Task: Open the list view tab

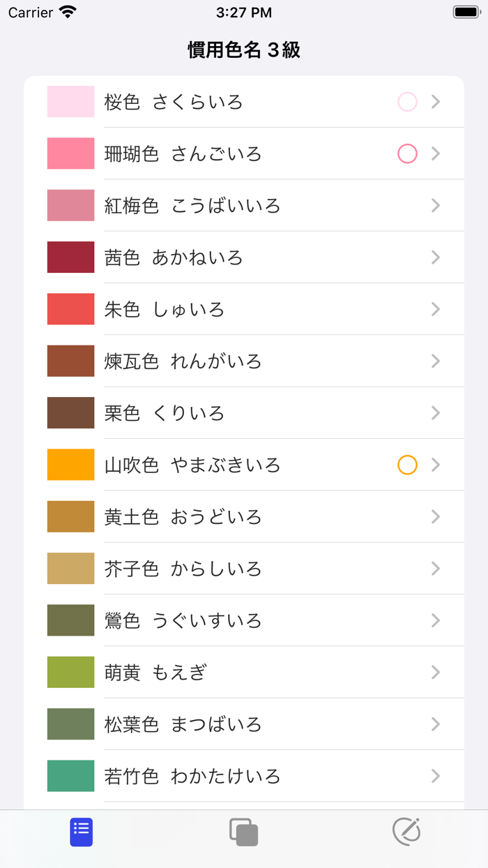Action: click(x=81, y=832)
